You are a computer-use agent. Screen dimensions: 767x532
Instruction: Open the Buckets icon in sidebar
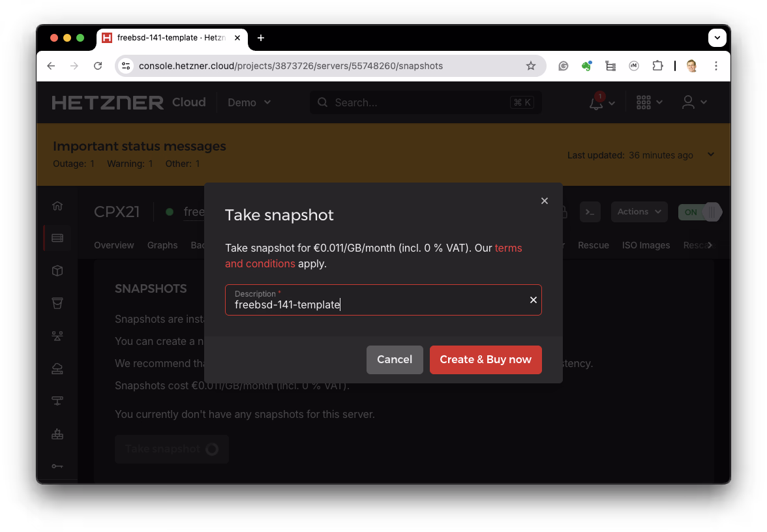[x=57, y=303]
